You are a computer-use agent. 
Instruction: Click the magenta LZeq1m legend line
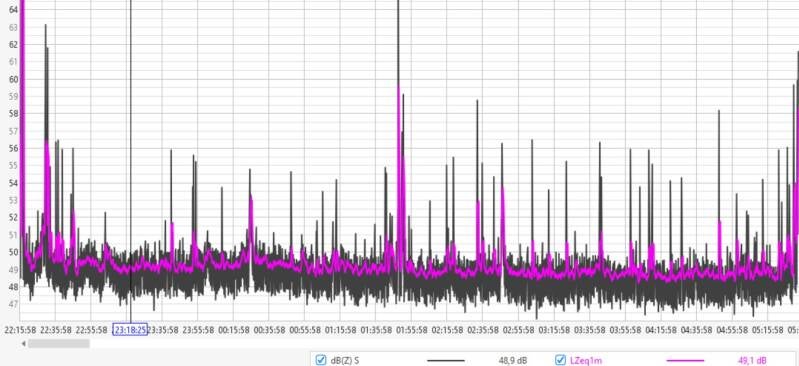point(685,361)
